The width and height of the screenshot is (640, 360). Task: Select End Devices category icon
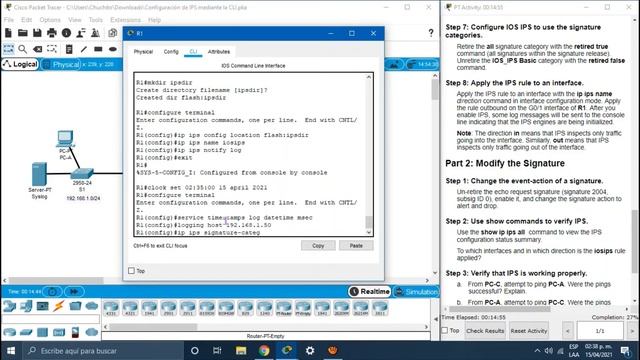point(26,306)
